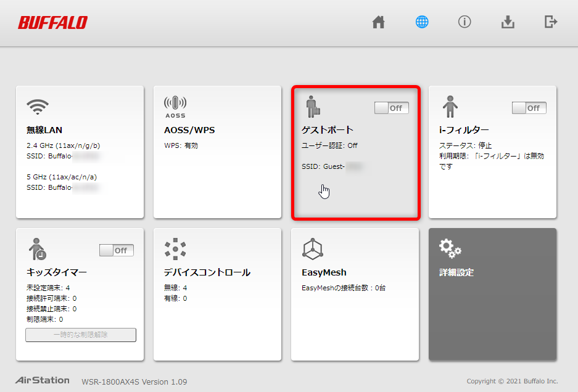
Task: Click the AOSS antenna icon
Action: click(175, 107)
